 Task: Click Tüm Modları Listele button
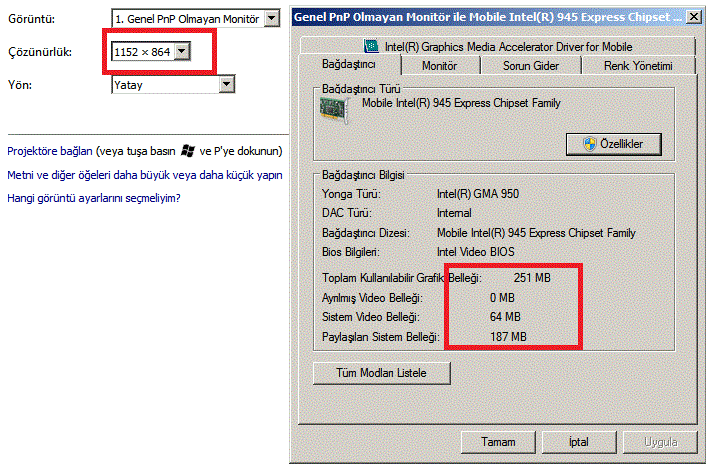(381, 373)
